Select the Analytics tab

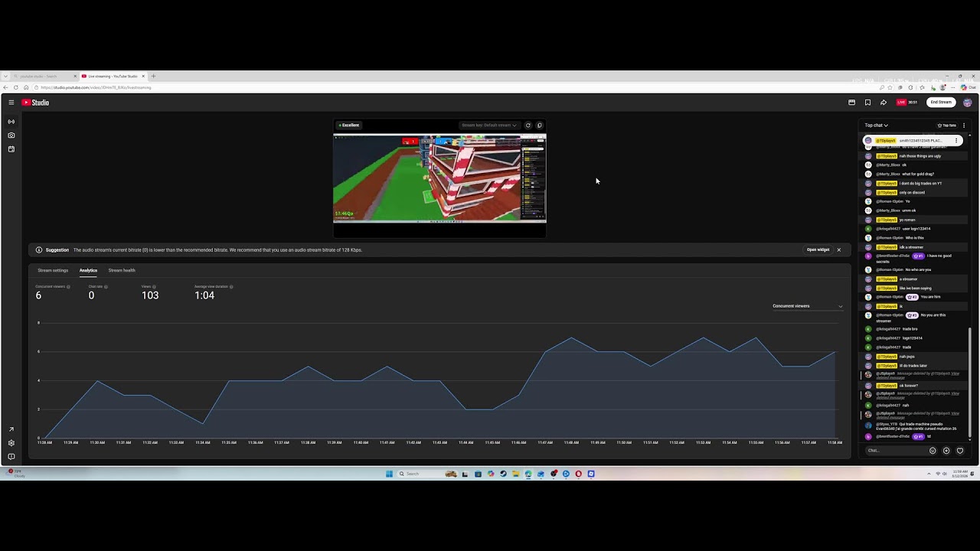point(88,270)
